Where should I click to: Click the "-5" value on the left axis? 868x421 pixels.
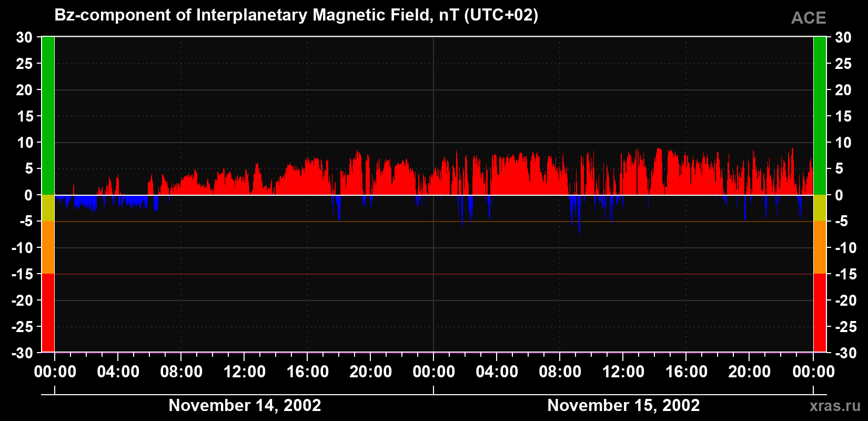pos(26,222)
